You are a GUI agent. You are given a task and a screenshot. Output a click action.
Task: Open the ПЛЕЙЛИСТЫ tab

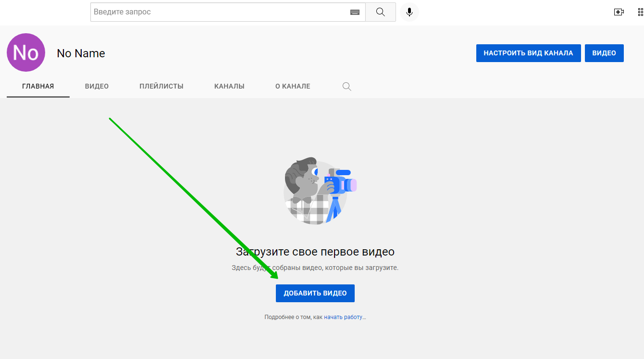click(161, 87)
